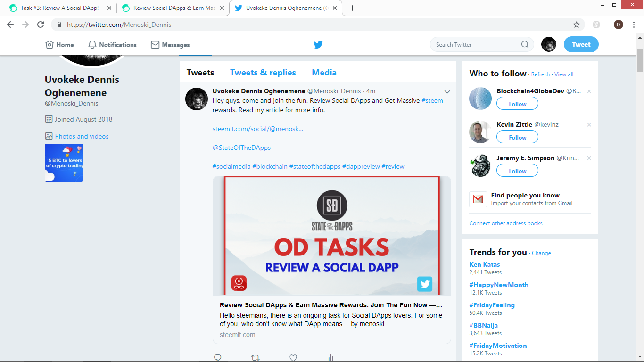Focus the Search Twitter field
Screen dimensions: 644x362
coord(482,45)
